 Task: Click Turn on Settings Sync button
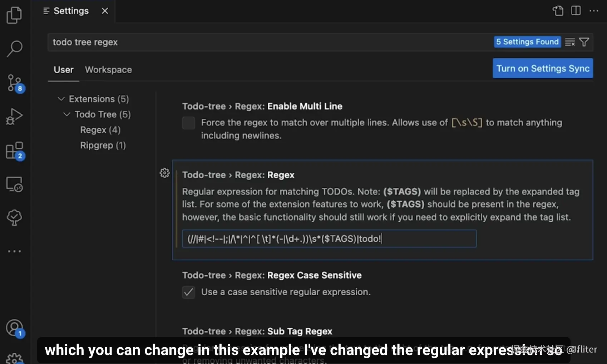(x=543, y=68)
